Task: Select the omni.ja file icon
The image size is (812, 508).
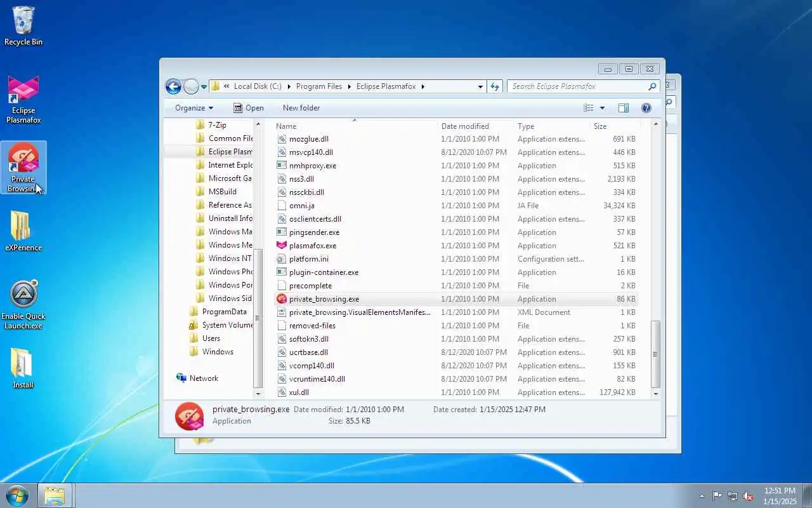Action: (x=282, y=206)
